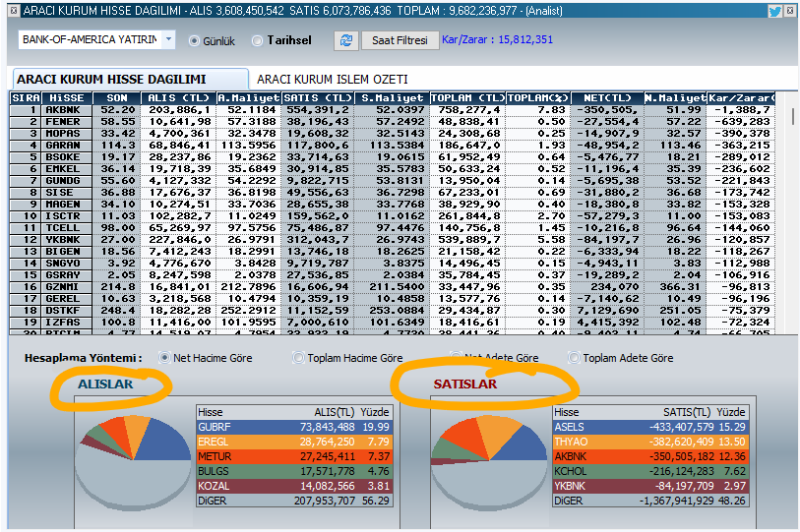This screenshot has width=800, height=532.
Task: Open the BANK-OF-AMERICA YATIRIM broker dropdown
Action: tap(168, 39)
